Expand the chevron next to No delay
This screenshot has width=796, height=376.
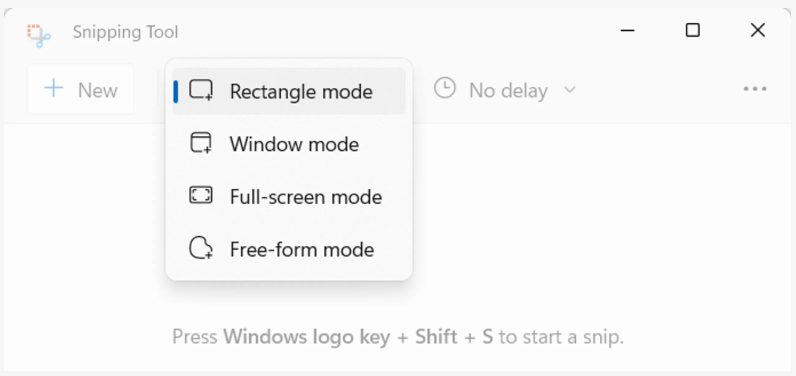coord(570,90)
